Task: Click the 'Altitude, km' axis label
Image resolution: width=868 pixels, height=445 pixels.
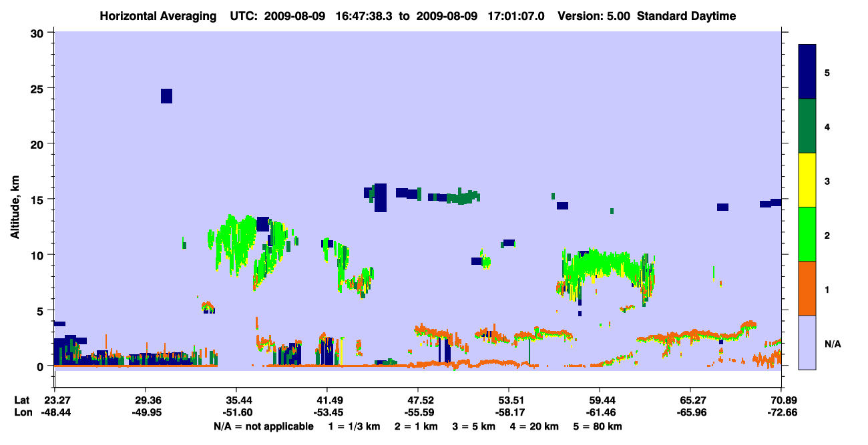Action: (15, 207)
